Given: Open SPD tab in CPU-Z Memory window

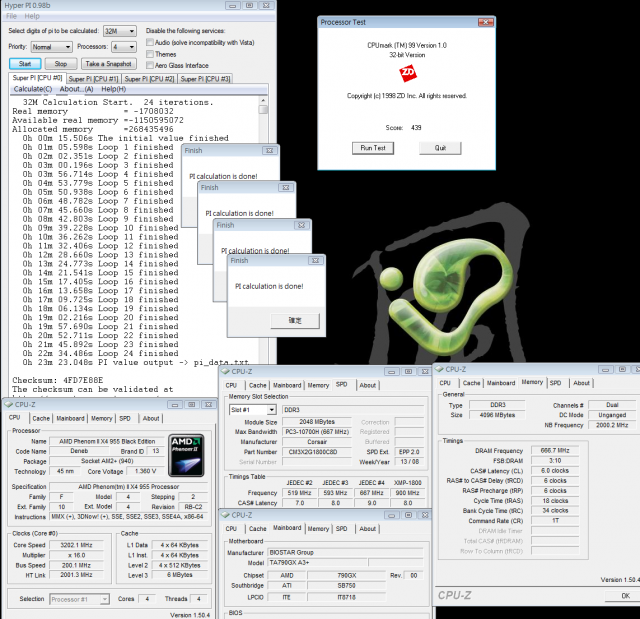Looking at the screenshot, I should (555, 383).
